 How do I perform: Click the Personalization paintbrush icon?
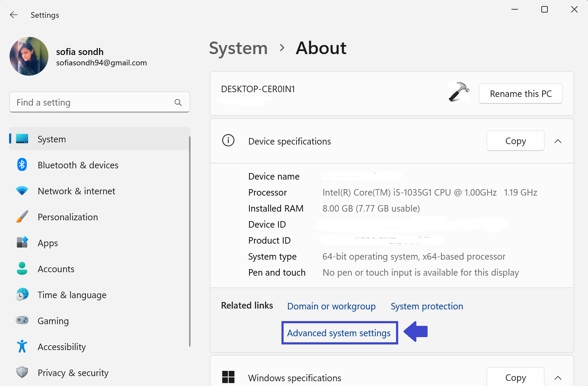click(x=22, y=217)
